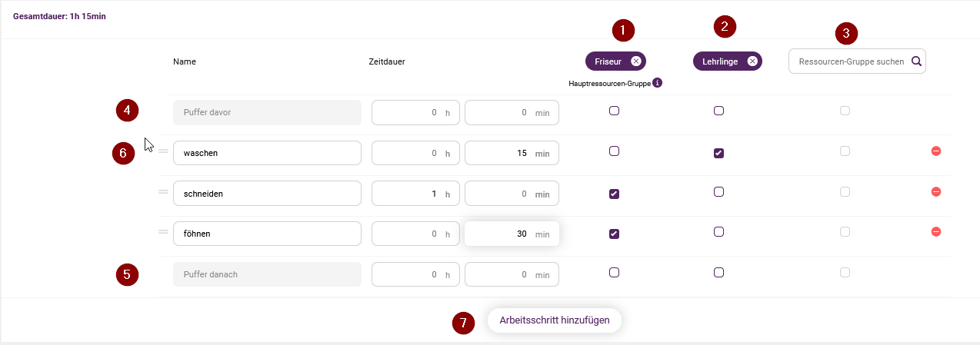Delete the föhnen step via red minus

(x=936, y=231)
